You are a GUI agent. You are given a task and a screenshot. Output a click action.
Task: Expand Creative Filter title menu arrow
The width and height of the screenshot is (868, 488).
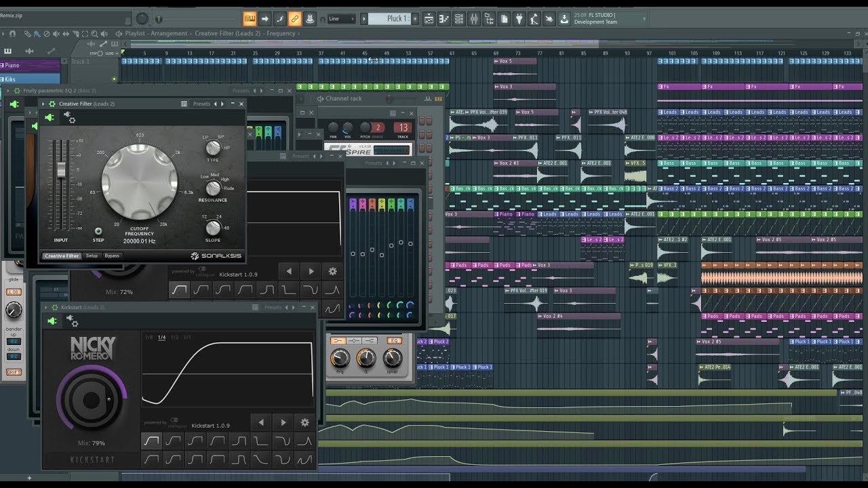43,104
